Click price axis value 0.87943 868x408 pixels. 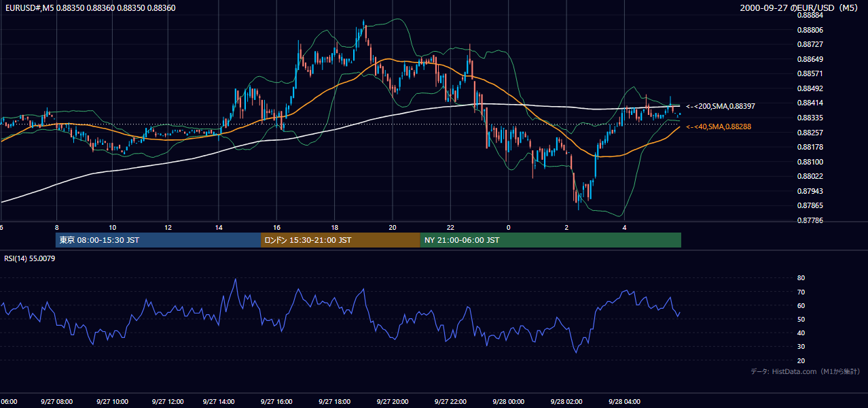point(809,191)
